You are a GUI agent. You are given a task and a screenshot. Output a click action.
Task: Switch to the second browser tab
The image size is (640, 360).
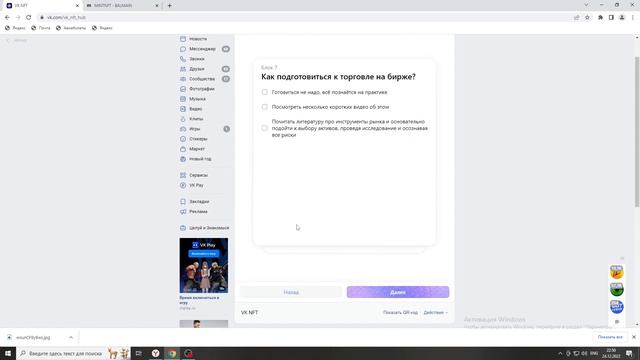click(121, 6)
